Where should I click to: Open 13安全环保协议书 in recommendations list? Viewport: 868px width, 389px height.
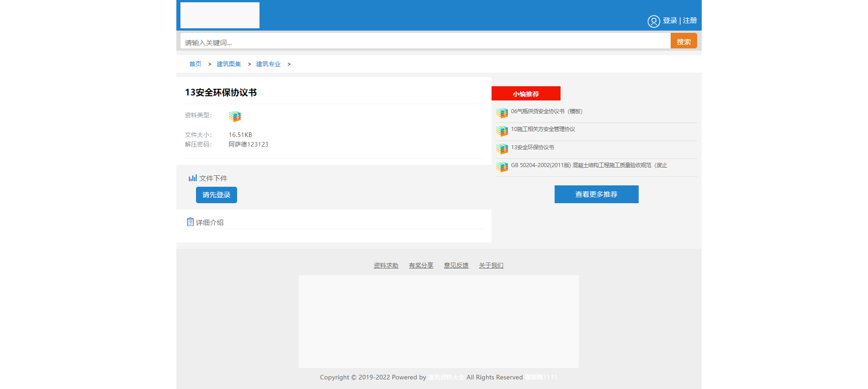point(533,147)
